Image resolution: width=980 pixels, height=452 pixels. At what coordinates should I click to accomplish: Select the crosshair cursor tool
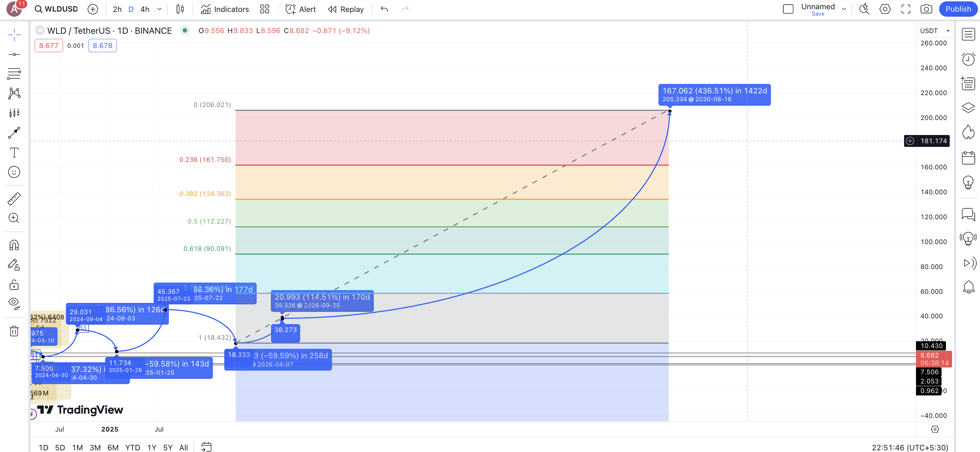[14, 35]
